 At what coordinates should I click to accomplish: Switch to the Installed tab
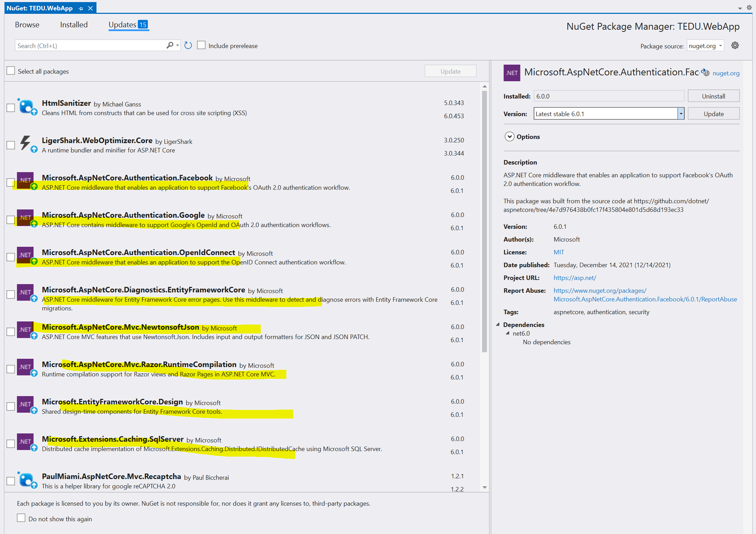74,25
